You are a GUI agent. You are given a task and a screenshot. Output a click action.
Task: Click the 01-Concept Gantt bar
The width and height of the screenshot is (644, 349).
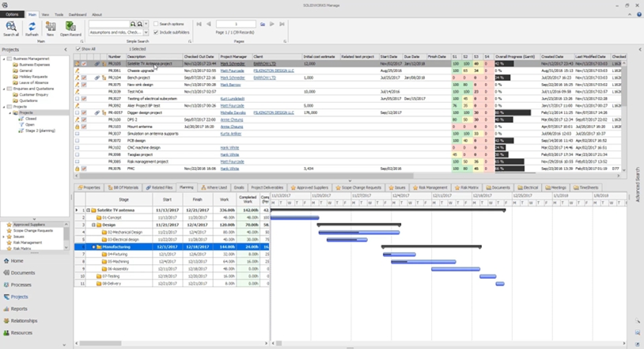point(295,218)
